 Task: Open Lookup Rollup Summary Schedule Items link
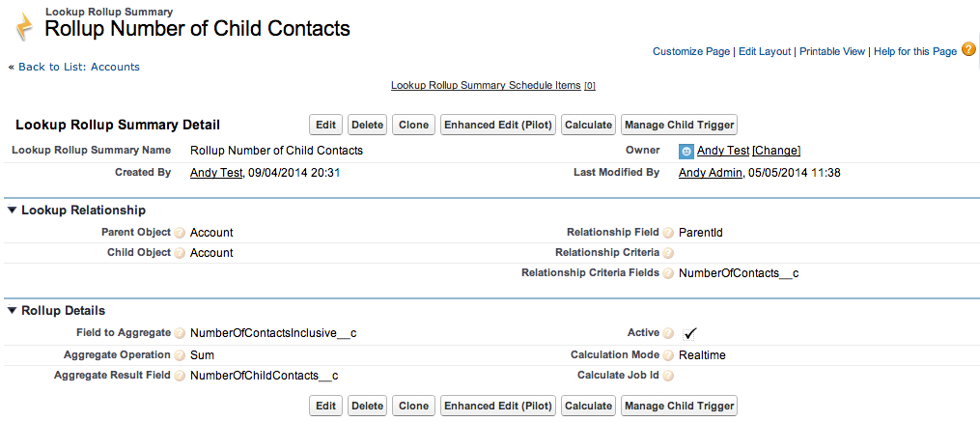486,86
